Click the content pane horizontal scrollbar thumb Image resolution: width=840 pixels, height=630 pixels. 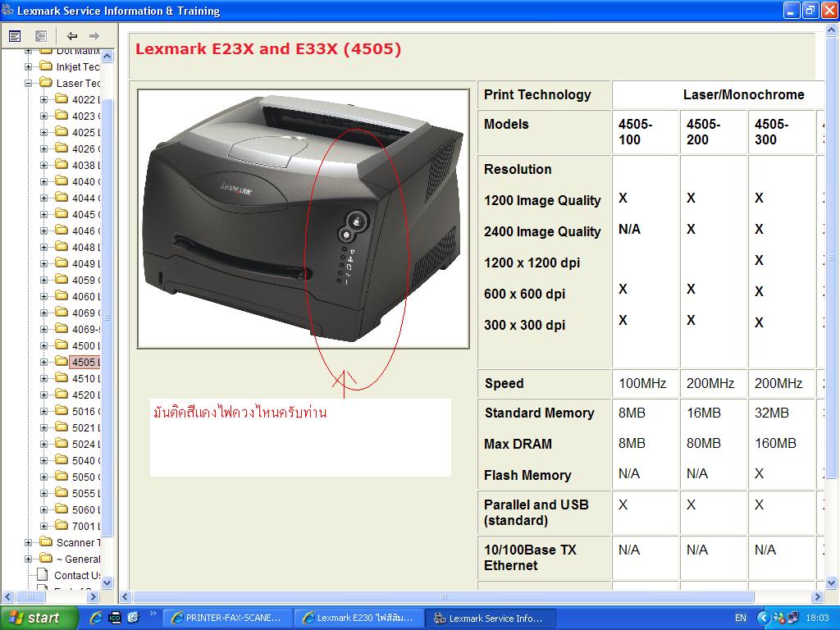pyautogui.click(x=444, y=596)
